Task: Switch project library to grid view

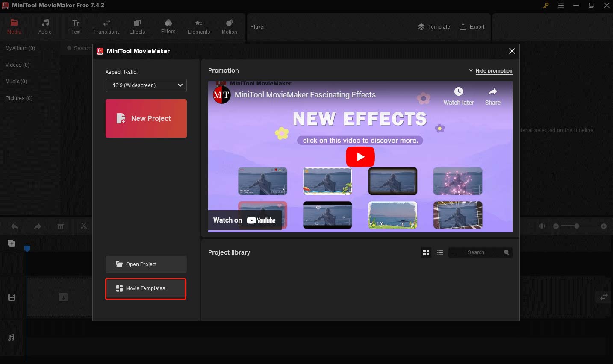Action: click(x=426, y=252)
